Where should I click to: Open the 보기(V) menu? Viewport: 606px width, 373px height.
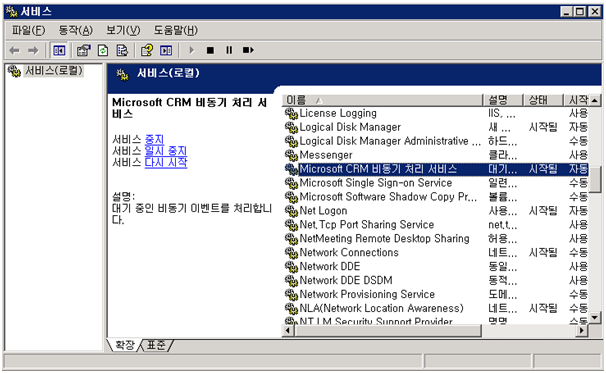click(123, 30)
